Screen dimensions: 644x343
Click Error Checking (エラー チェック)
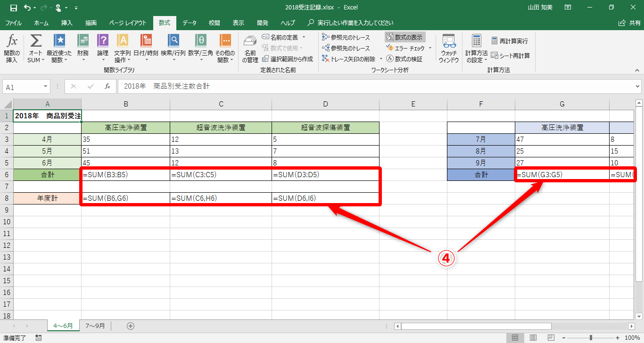click(405, 48)
